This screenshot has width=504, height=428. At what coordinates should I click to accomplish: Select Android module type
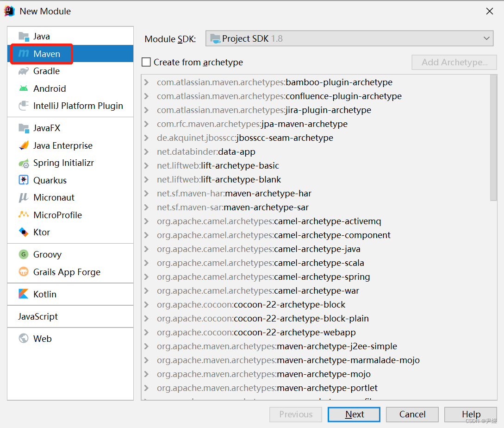pyautogui.click(x=70, y=88)
